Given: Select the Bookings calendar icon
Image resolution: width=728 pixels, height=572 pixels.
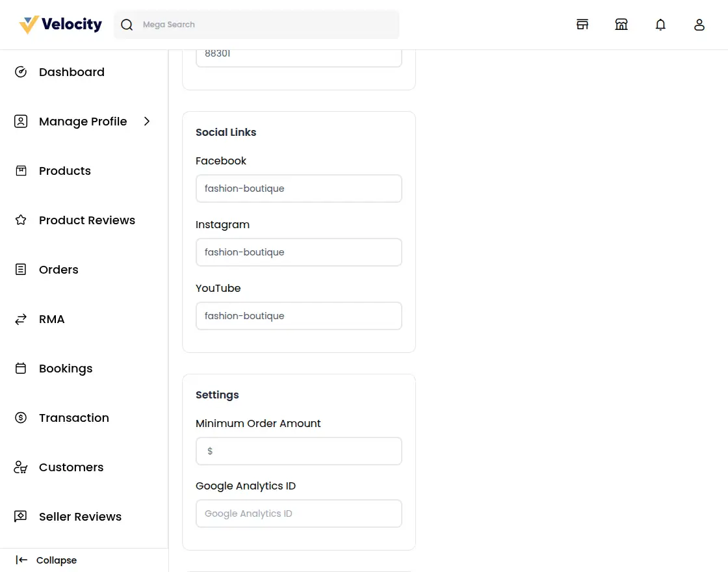Looking at the screenshot, I should click(21, 368).
